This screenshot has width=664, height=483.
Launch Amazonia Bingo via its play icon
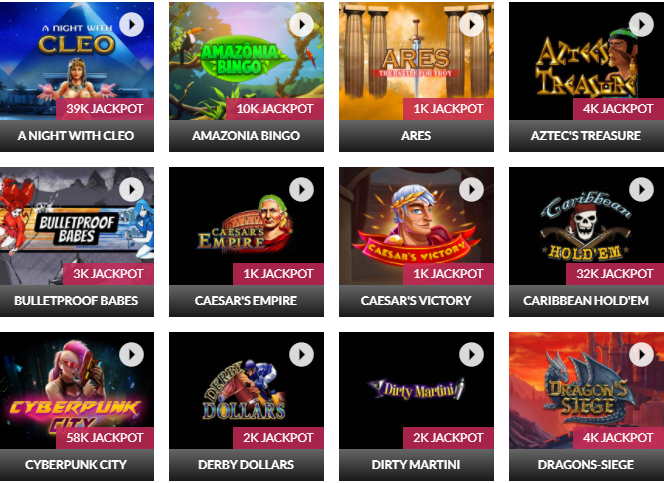point(302,25)
